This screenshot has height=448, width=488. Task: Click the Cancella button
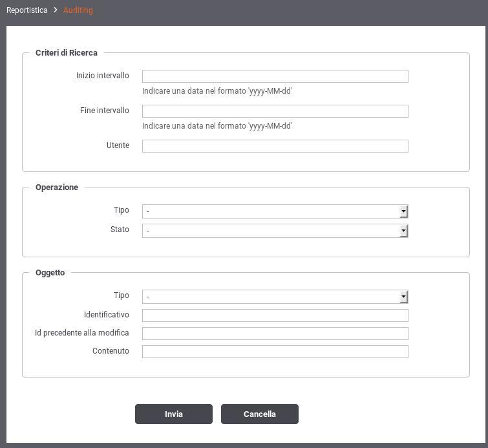tap(260, 414)
